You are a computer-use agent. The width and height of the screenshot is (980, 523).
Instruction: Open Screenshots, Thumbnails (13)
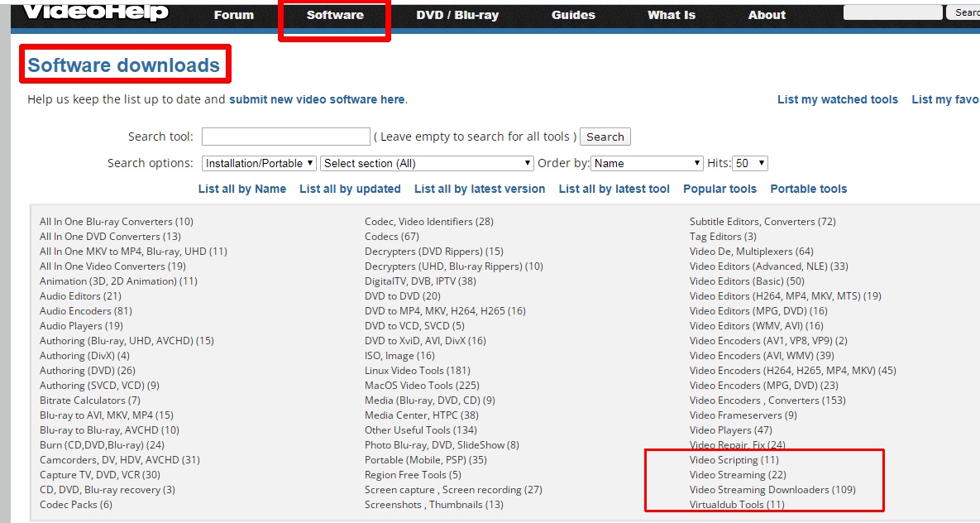[x=434, y=504]
